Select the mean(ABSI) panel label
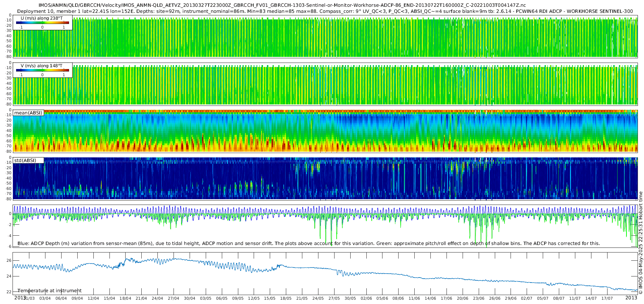The height and width of the screenshot is (304, 644). coord(28,113)
